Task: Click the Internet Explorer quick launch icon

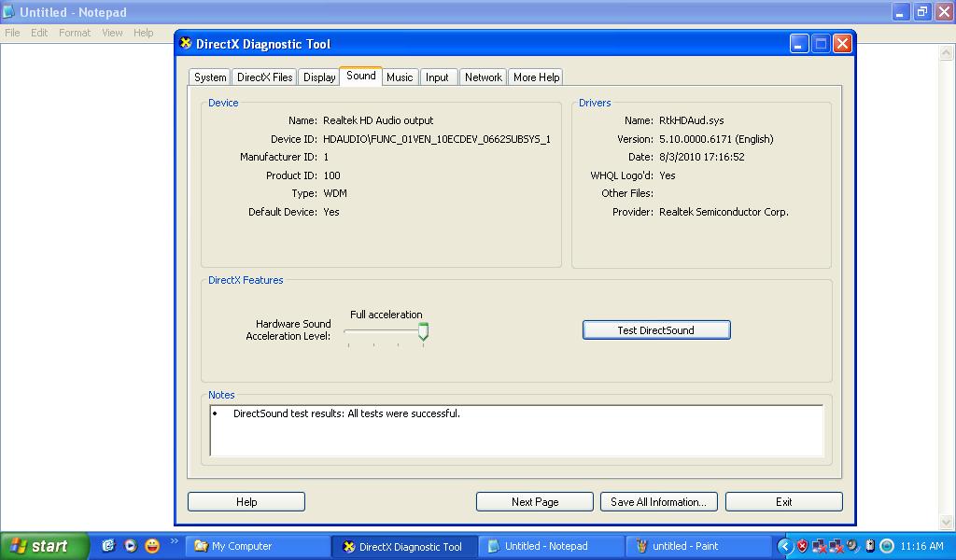Action: [108, 546]
